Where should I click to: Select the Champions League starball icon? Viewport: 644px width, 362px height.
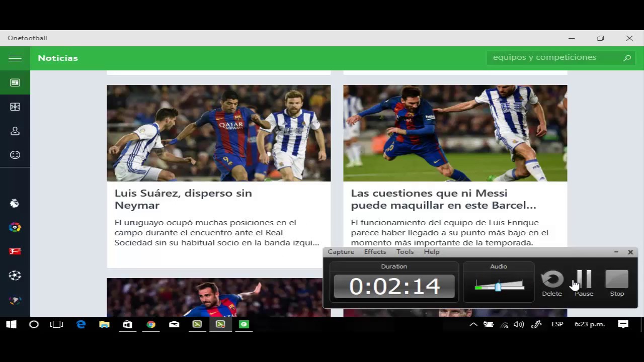coord(15,276)
